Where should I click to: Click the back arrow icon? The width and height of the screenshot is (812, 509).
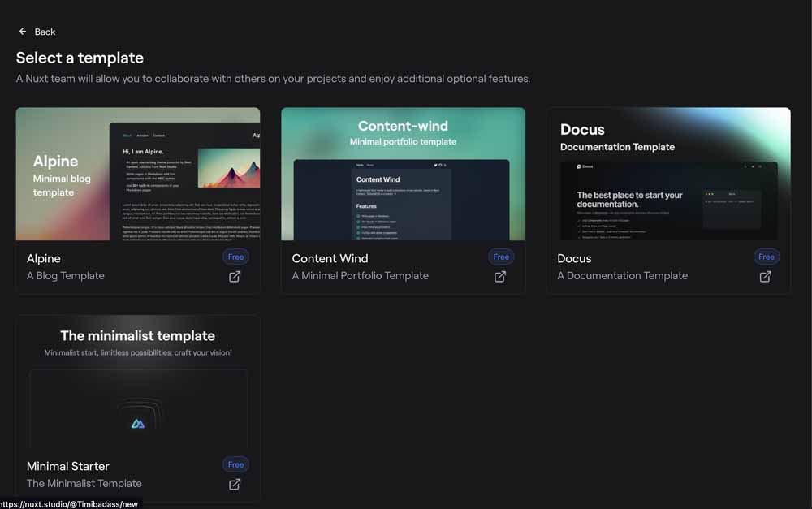[x=22, y=31]
